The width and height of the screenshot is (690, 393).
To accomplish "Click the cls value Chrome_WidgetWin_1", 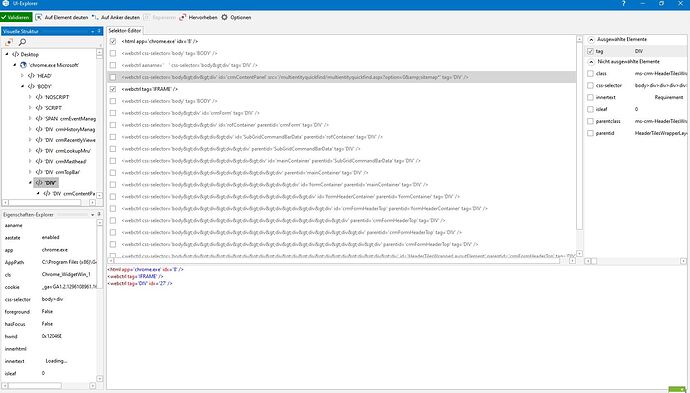I will 66,275.
